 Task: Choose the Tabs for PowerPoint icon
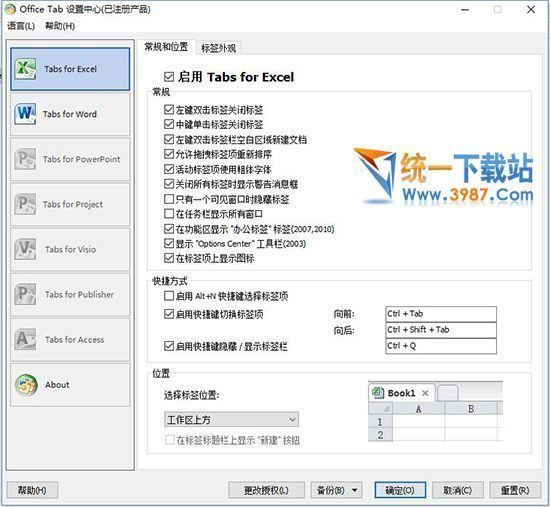pos(25,159)
